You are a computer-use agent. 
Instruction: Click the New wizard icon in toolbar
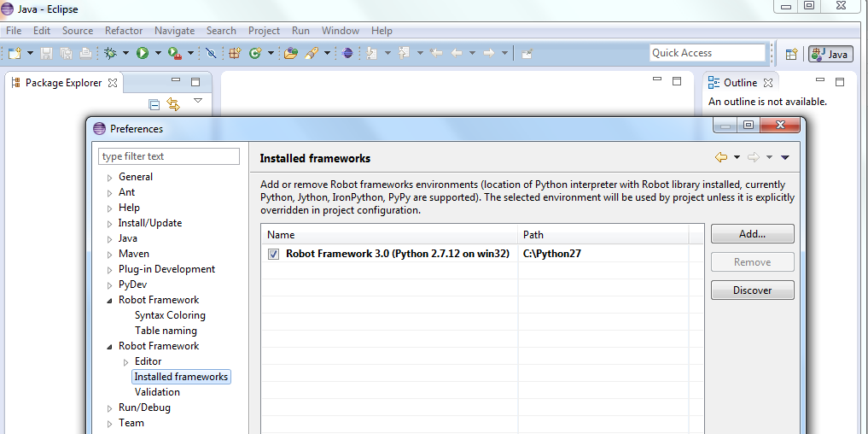click(x=15, y=53)
